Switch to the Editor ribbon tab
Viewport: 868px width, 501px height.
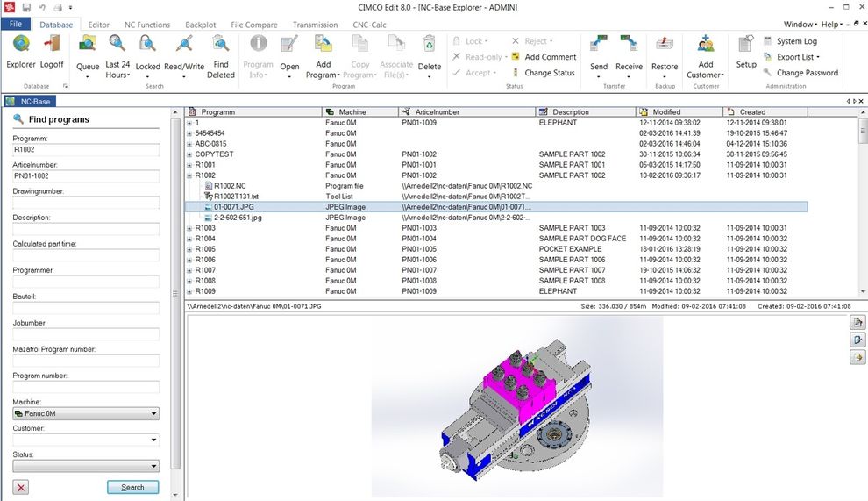[98, 25]
